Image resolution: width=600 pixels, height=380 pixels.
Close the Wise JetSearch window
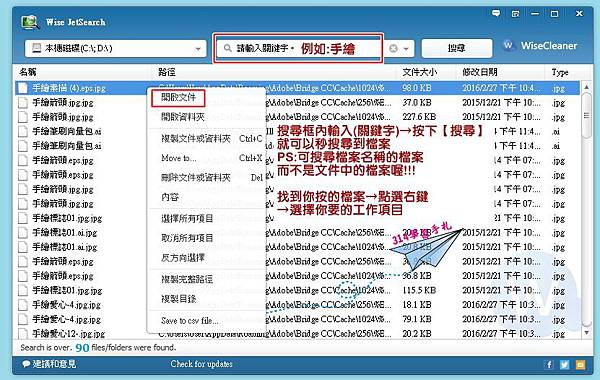click(x=579, y=13)
